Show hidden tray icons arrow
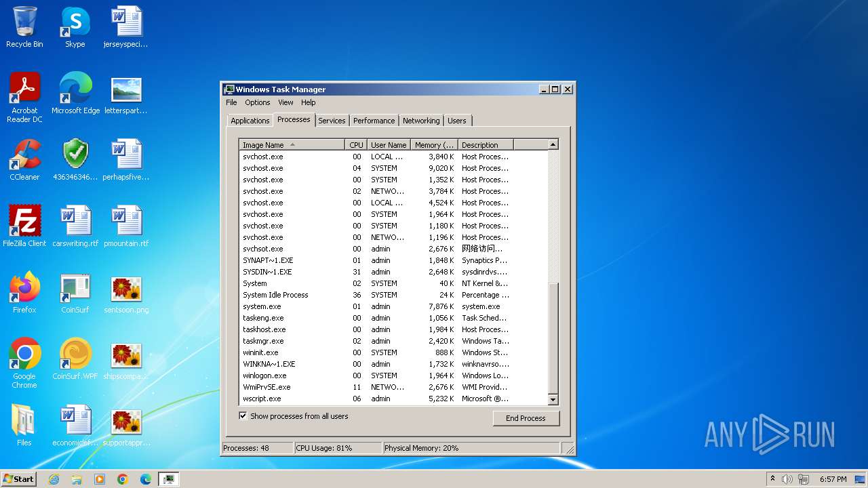This screenshot has width=868, height=488. click(772, 479)
